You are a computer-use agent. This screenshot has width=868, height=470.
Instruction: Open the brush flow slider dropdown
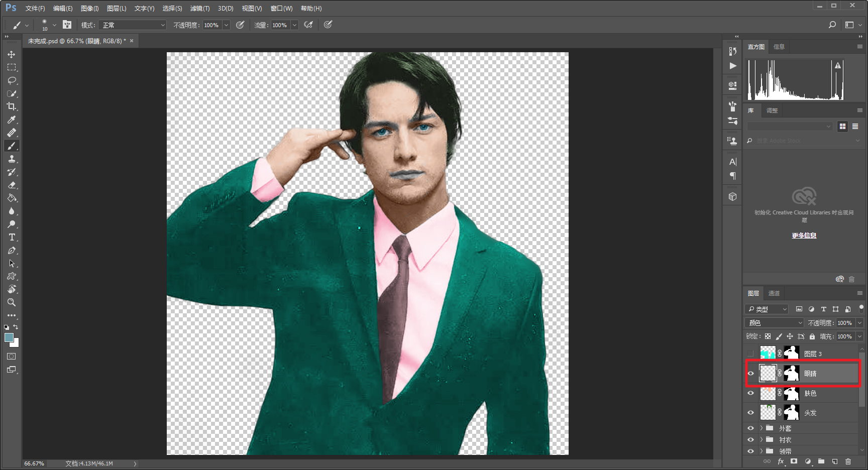tap(294, 25)
